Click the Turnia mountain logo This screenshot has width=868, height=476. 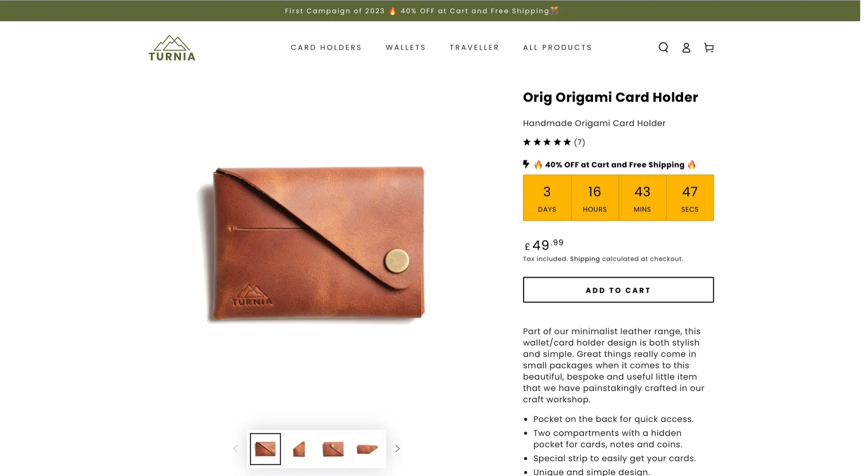coord(172,48)
